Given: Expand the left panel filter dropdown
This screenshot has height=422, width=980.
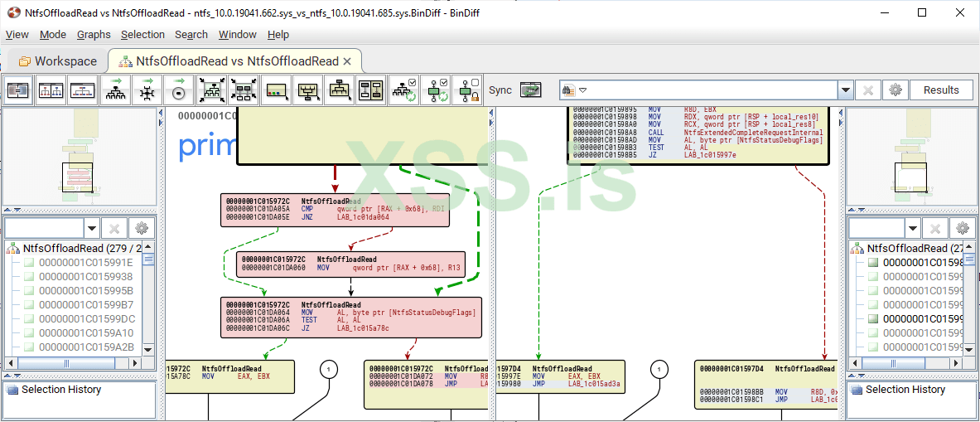Looking at the screenshot, I should 92,228.
